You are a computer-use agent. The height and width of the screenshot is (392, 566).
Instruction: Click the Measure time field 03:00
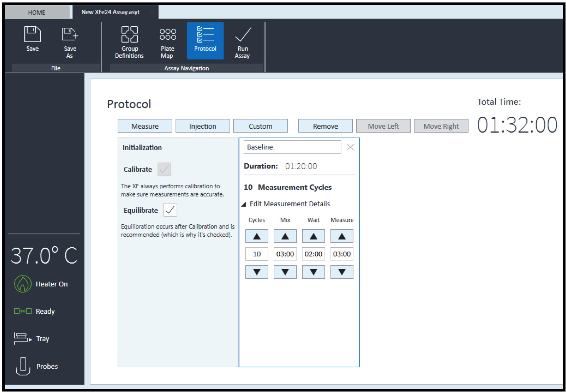click(x=342, y=254)
